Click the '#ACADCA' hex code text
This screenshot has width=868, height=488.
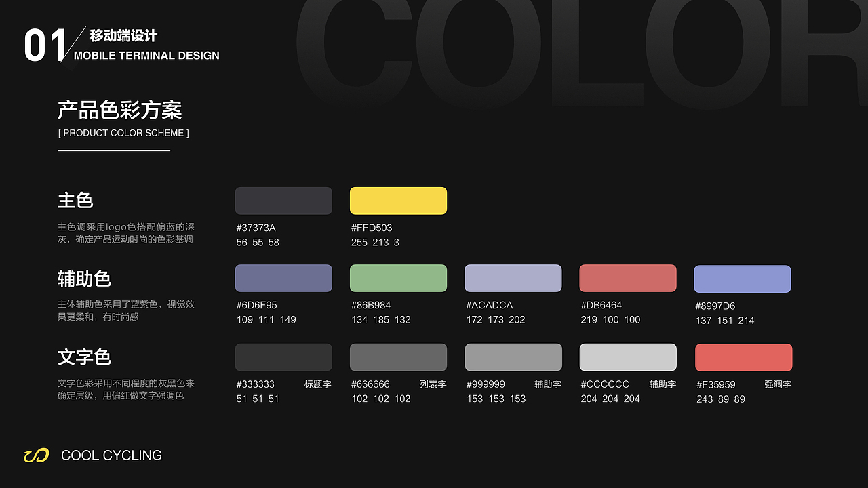click(490, 305)
